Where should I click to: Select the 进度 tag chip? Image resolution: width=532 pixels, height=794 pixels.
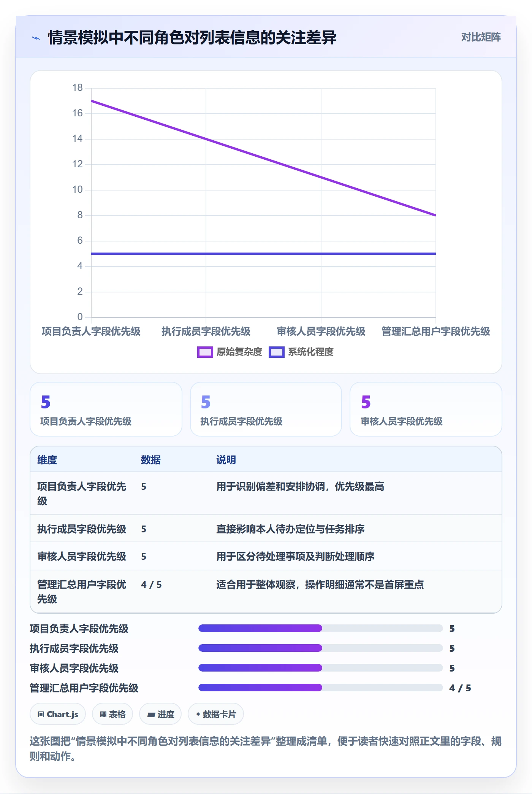[160, 714]
